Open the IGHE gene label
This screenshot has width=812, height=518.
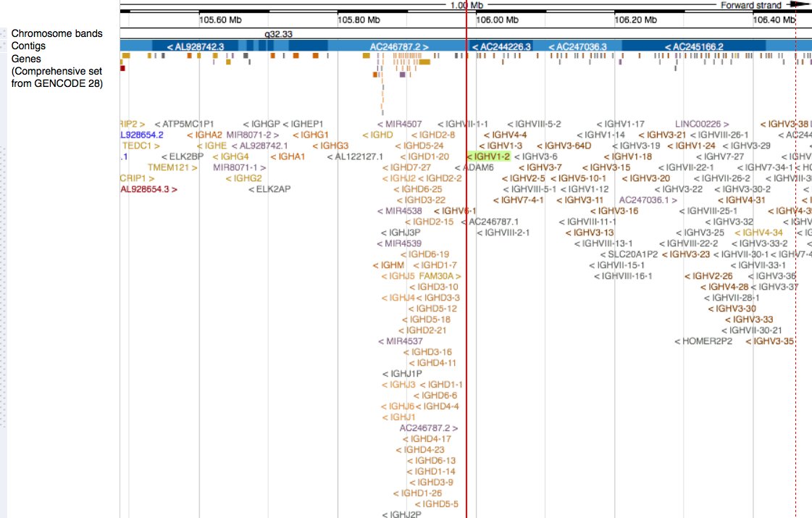(212, 146)
